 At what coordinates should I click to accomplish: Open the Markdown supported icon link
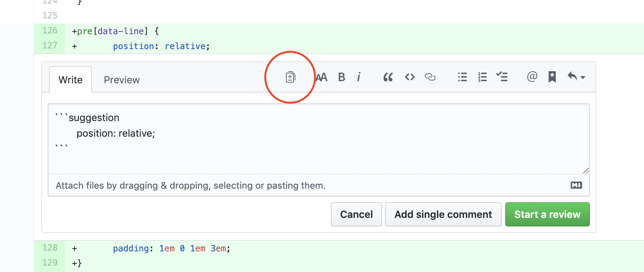pos(576,185)
